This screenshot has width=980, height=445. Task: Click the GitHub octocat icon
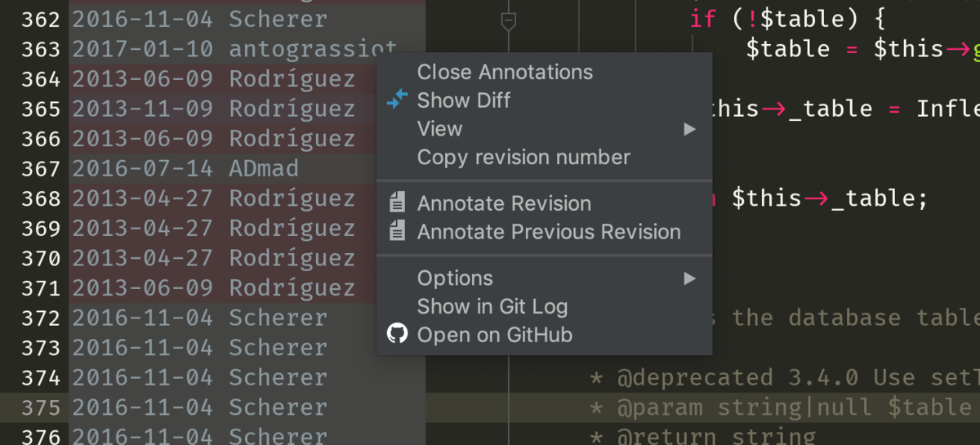coord(397,334)
